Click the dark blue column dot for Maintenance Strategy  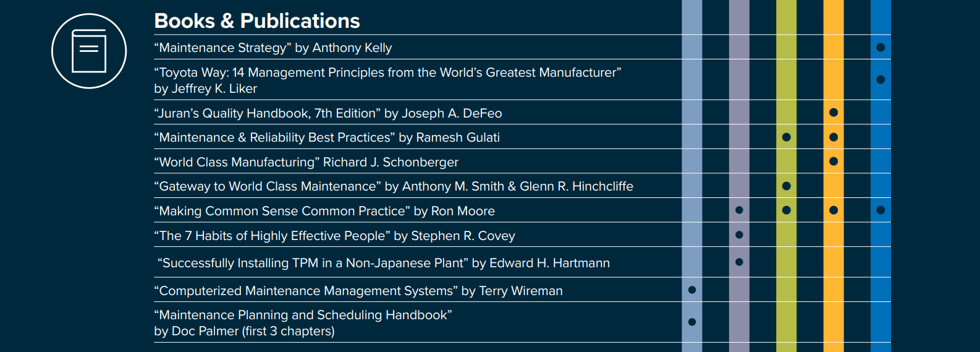(881, 48)
